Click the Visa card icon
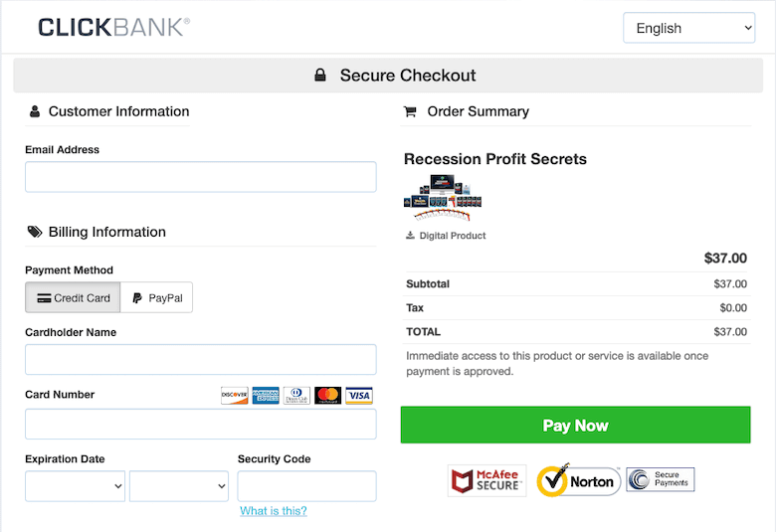 (359, 396)
